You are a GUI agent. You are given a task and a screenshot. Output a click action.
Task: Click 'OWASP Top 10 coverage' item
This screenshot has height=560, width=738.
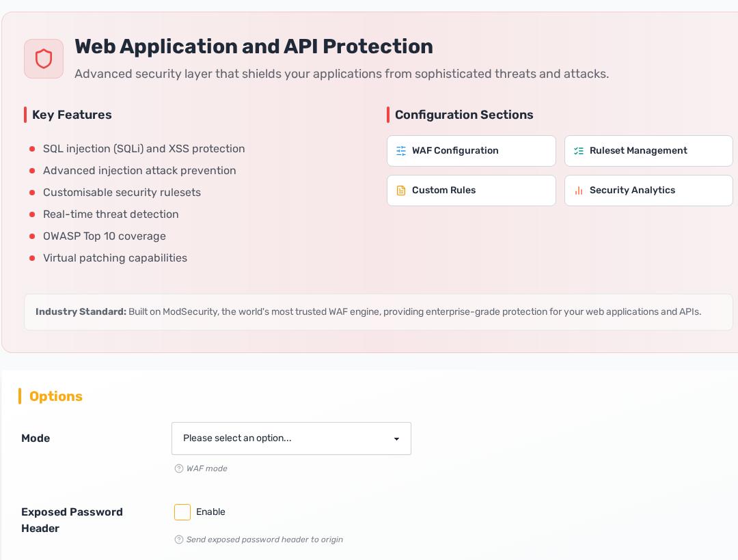click(105, 236)
